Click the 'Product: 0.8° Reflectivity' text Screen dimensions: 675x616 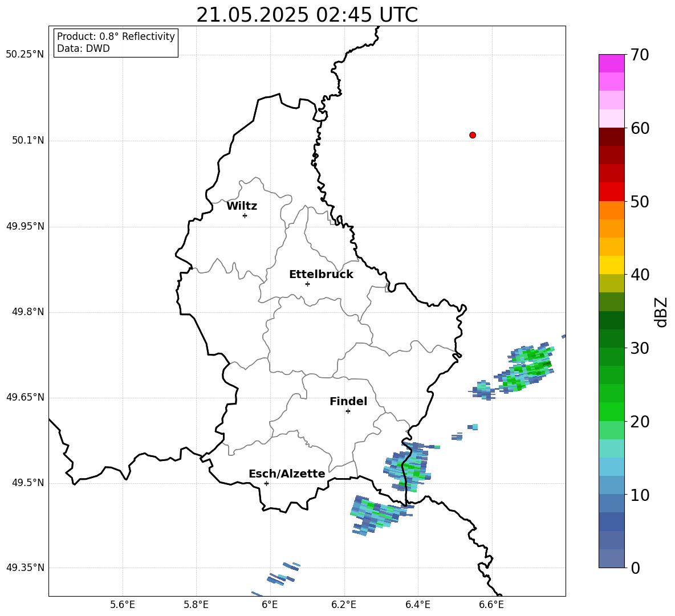pyautogui.click(x=116, y=36)
